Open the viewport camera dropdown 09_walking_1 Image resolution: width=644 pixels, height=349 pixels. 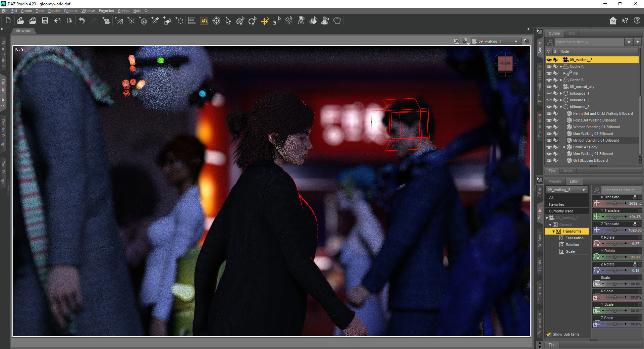[495, 41]
